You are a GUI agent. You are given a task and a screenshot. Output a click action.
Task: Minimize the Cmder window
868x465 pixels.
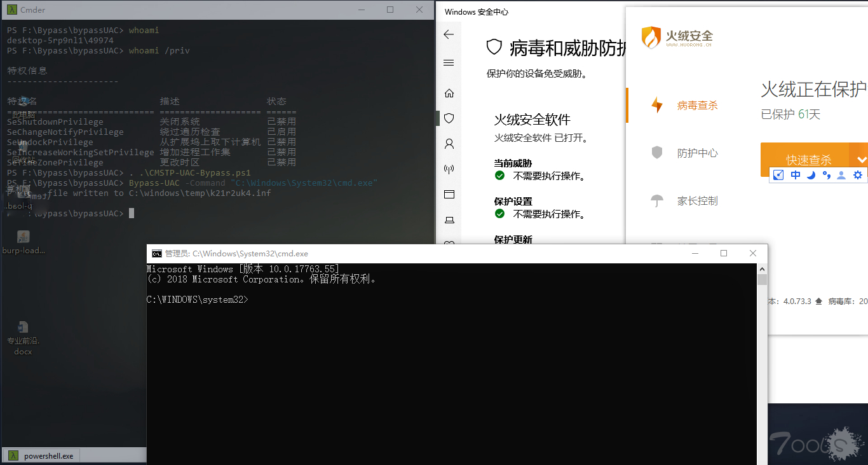point(361,10)
